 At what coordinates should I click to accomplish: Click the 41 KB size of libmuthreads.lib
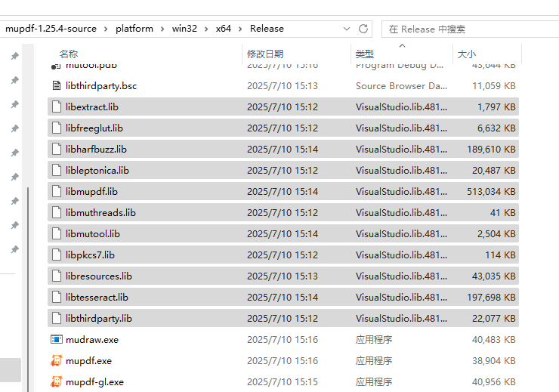click(502, 212)
